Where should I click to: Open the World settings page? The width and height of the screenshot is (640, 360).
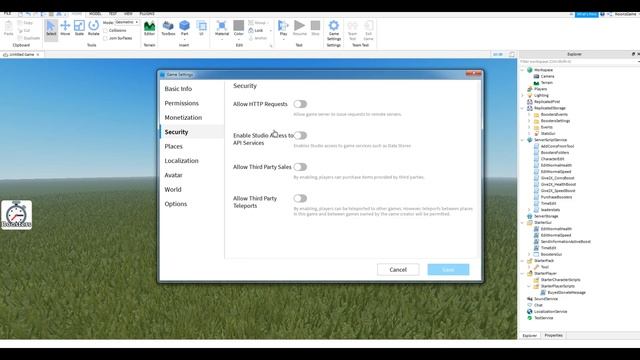click(x=173, y=189)
